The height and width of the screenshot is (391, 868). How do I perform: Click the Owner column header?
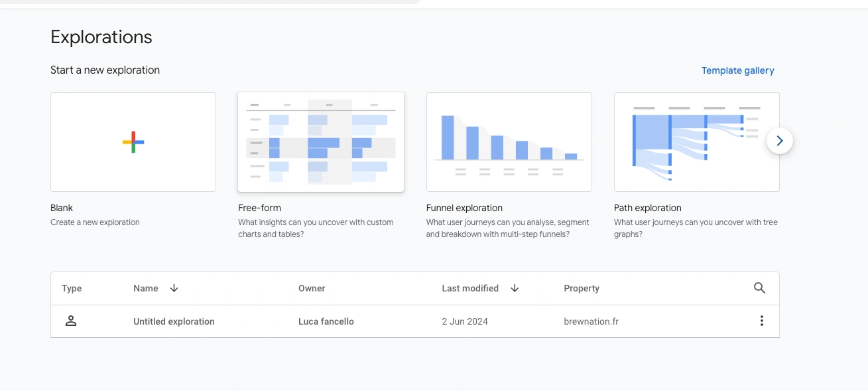(x=312, y=288)
